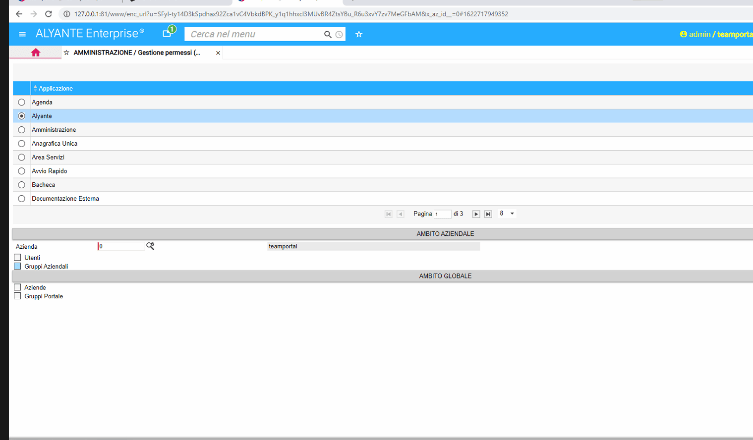Toggle the Gruppi Aziendali checkbox
The image size is (753, 440).
(x=17, y=267)
